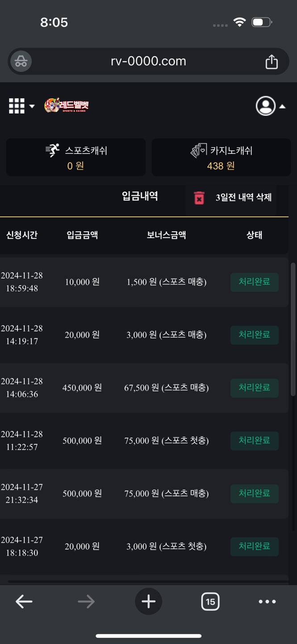Tap the incognito mode icon in address bar
The width and height of the screenshot is (297, 644).
pyautogui.click(x=21, y=61)
